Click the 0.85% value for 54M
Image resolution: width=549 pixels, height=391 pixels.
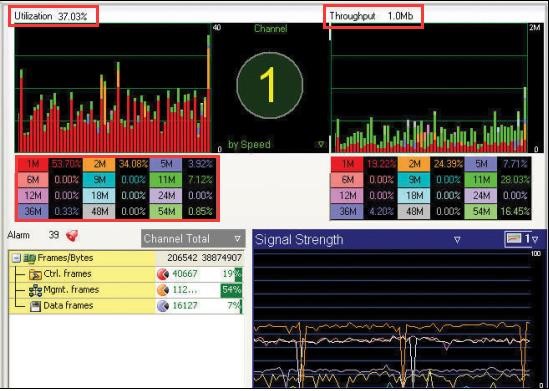coord(200,211)
